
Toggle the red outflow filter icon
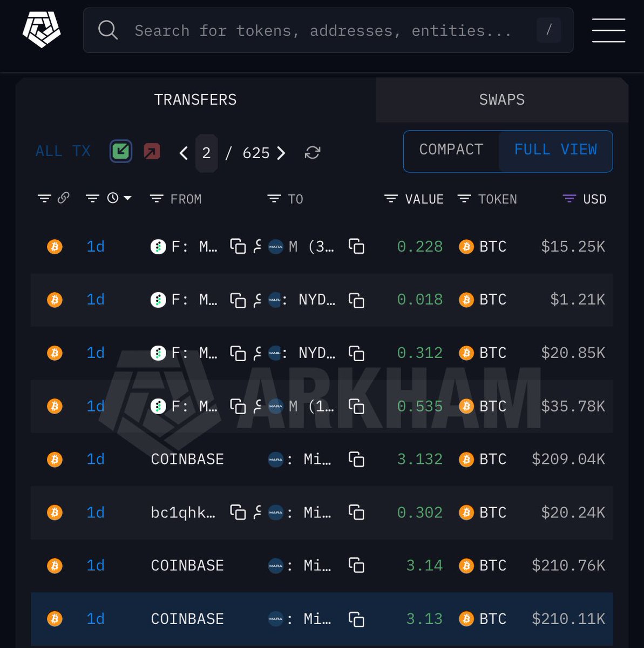pyautogui.click(x=152, y=151)
